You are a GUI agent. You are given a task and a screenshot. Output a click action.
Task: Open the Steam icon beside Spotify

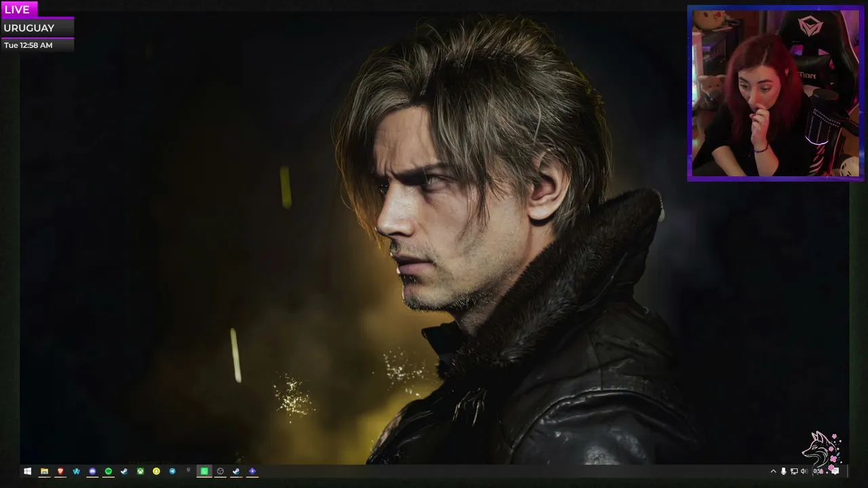tap(124, 471)
